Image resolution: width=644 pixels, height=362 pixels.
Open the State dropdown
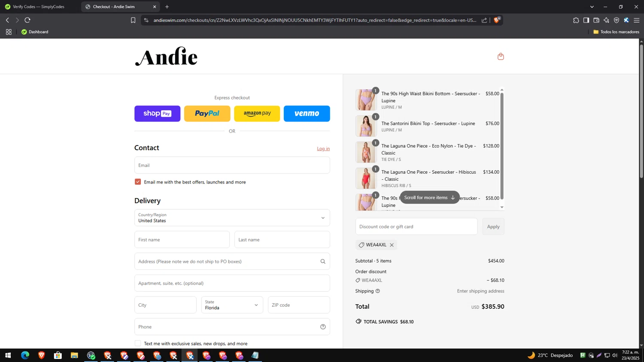tap(232, 305)
